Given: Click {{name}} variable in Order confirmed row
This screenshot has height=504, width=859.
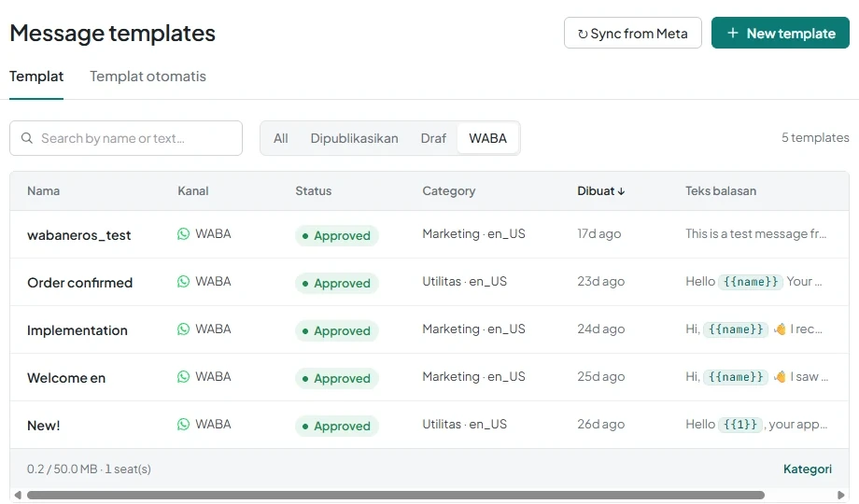Looking at the screenshot, I should click(x=751, y=282).
